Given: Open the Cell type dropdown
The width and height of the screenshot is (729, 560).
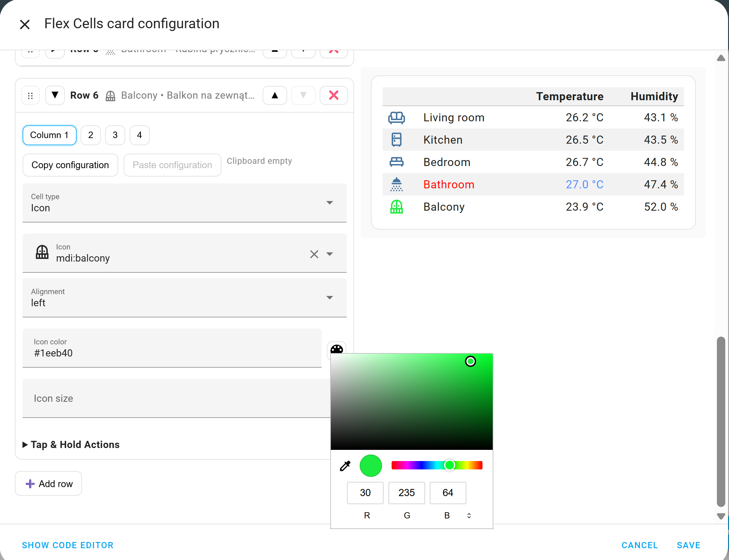Looking at the screenshot, I should [184, 203].
